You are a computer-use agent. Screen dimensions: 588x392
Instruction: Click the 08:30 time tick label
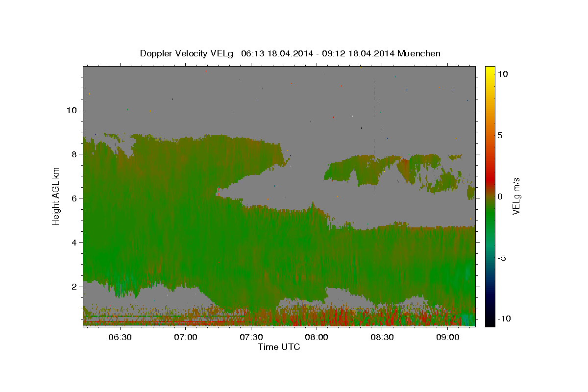[x=382, y=338]
